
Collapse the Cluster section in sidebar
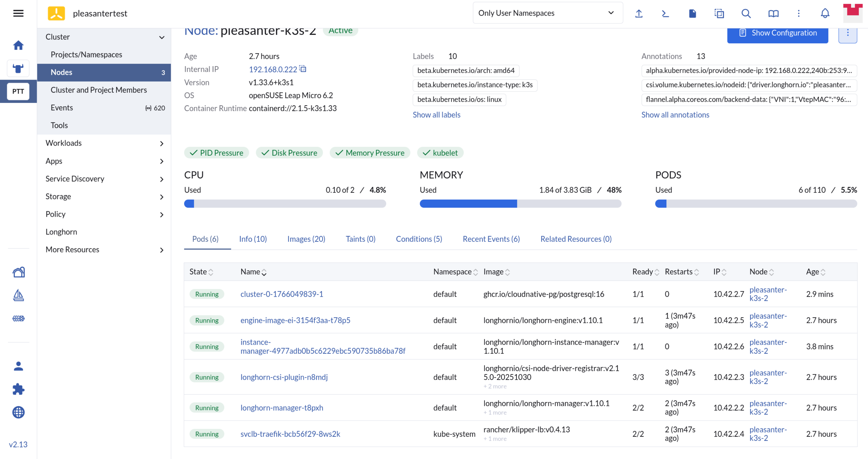pos(162,37)
